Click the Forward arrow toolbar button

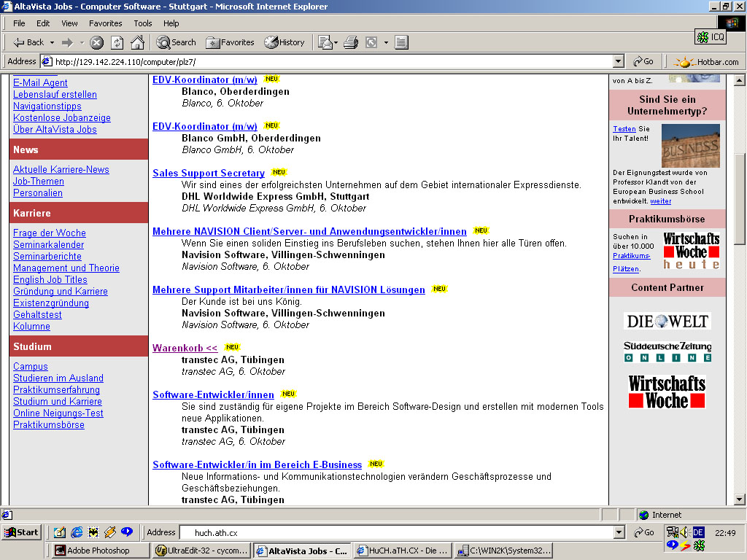[67, 42]
